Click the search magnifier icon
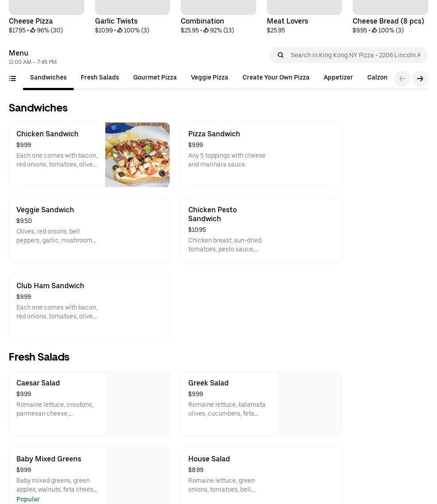The width and height of the screenshot is (437, 504). [281, 55]
